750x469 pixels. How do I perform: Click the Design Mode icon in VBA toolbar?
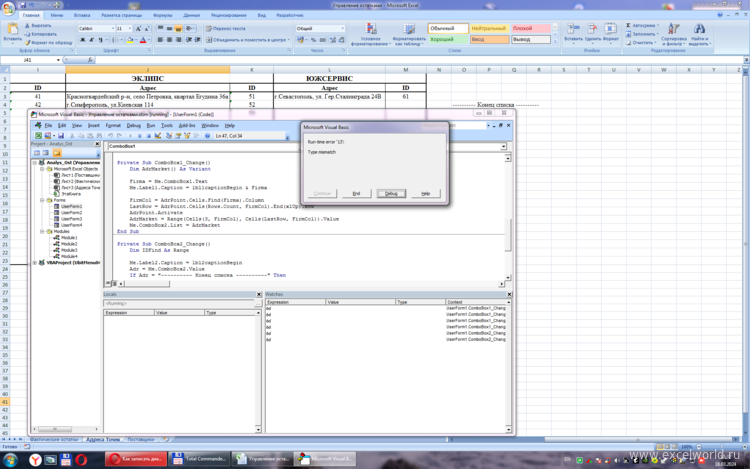coord(157,136)
